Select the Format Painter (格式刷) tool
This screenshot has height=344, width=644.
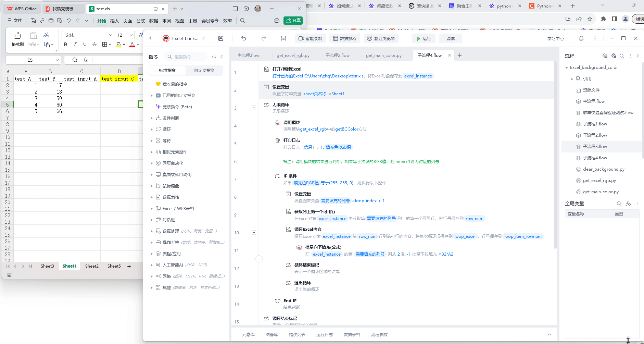coord(17,39)
